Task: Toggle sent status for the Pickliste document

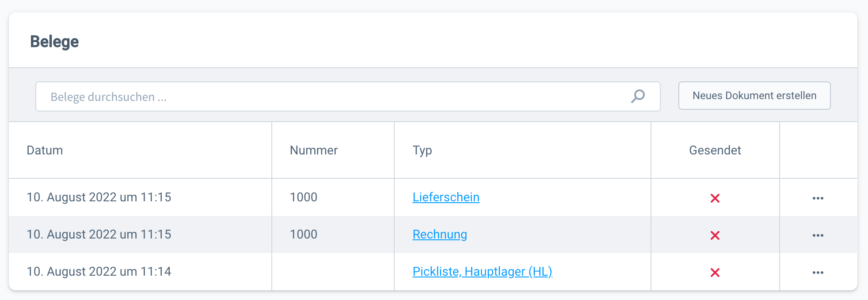Action: point(715,272)
